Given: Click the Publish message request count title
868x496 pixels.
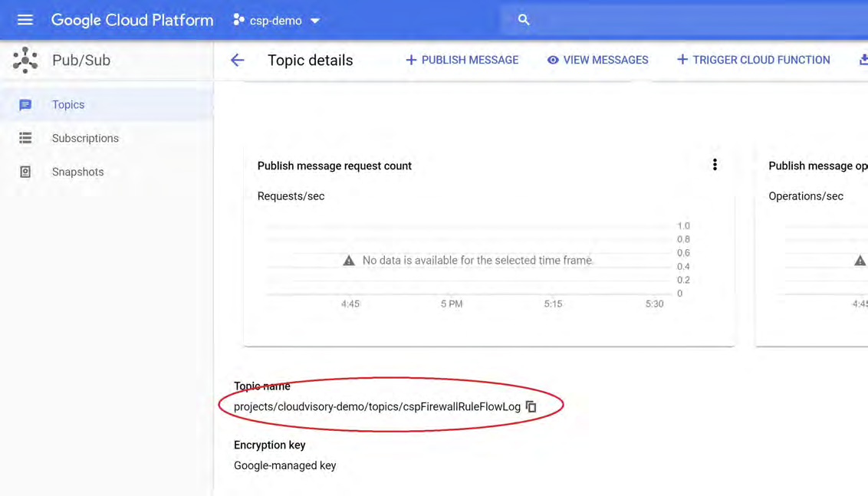Looking at the screenshot, I should (334, 166).
